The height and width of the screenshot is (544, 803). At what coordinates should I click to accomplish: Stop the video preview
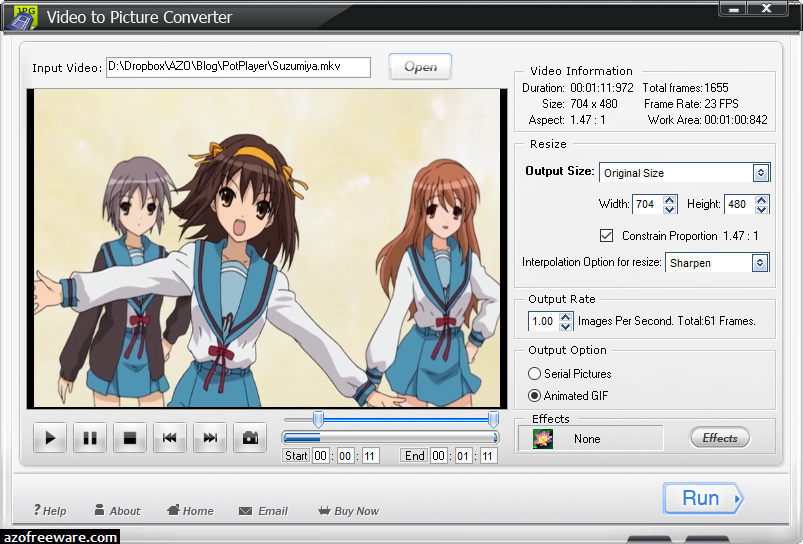pyautogui.click(x=130, y=438)
